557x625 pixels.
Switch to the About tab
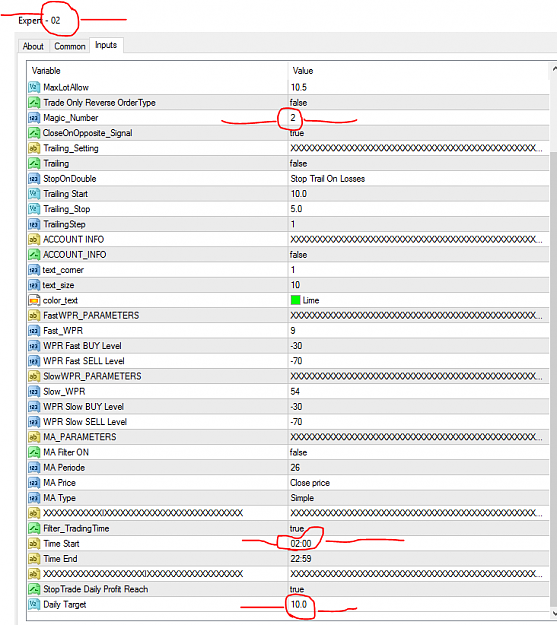(33, 46)
